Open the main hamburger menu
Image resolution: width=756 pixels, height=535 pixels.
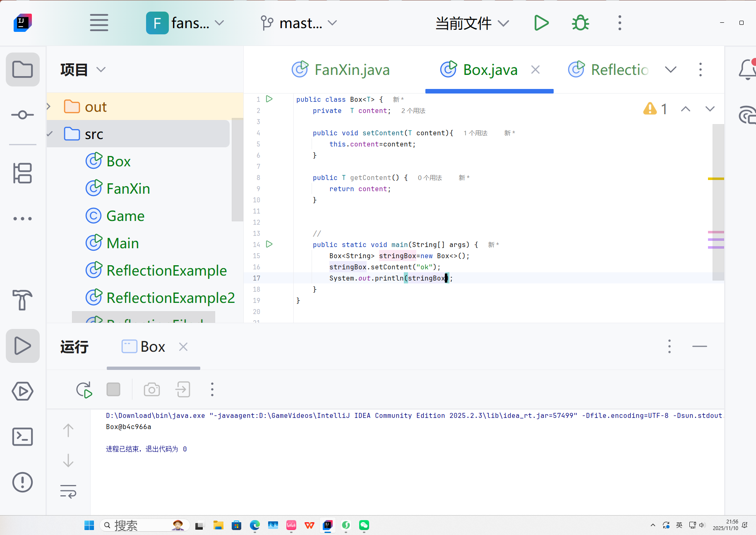pos(99,23)
